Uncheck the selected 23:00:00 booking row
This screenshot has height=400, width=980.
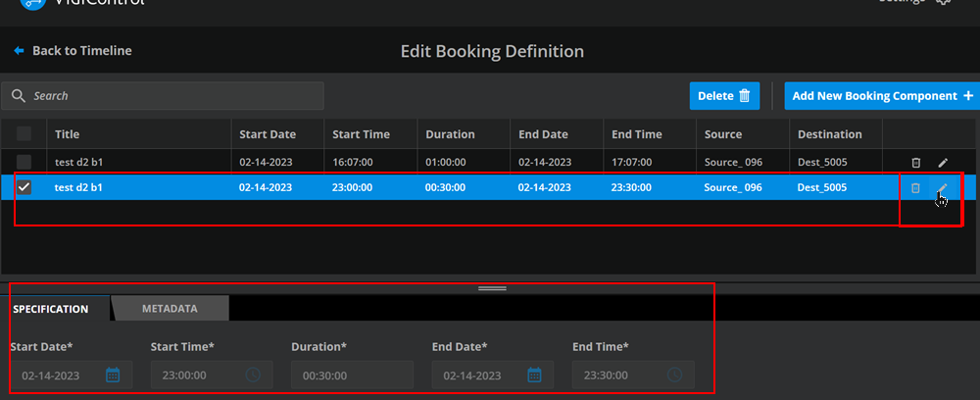(x=24, y=187)
